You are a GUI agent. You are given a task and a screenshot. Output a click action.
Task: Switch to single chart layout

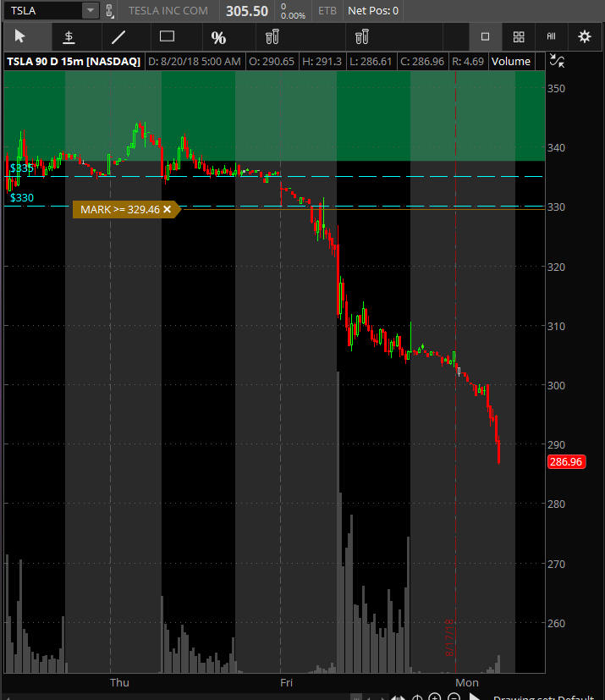click(485, 36)
